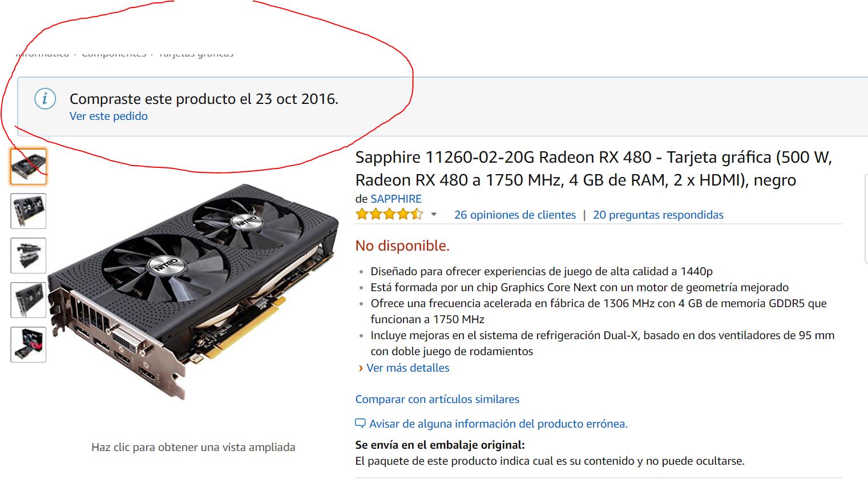Expand the star rating dropdown arrow
The image size is (868, 499).
[x=434, y=215]
